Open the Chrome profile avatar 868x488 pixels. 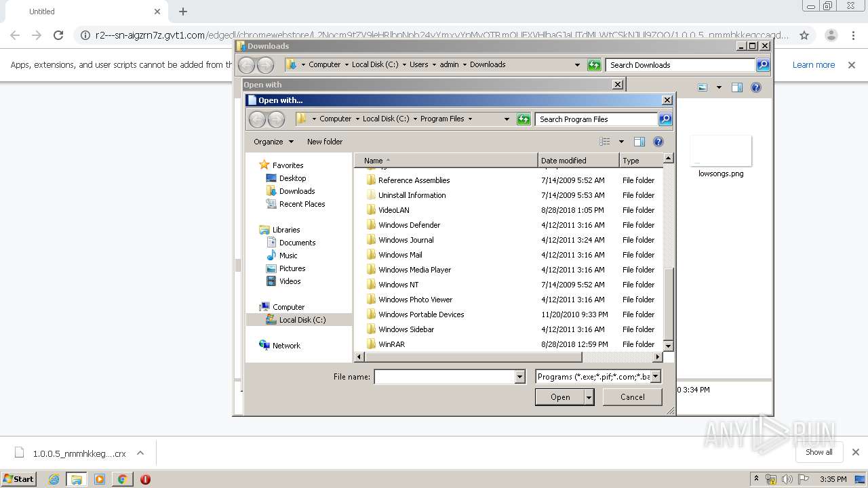tap(831, 35)
